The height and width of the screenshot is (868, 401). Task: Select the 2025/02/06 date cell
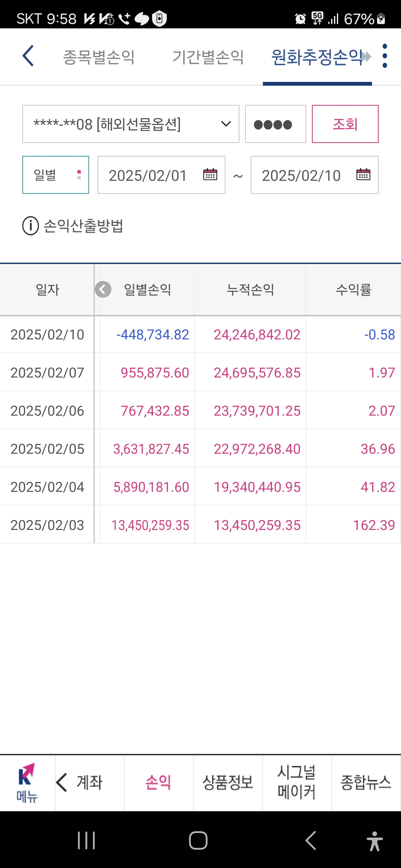tap(47, 411)
